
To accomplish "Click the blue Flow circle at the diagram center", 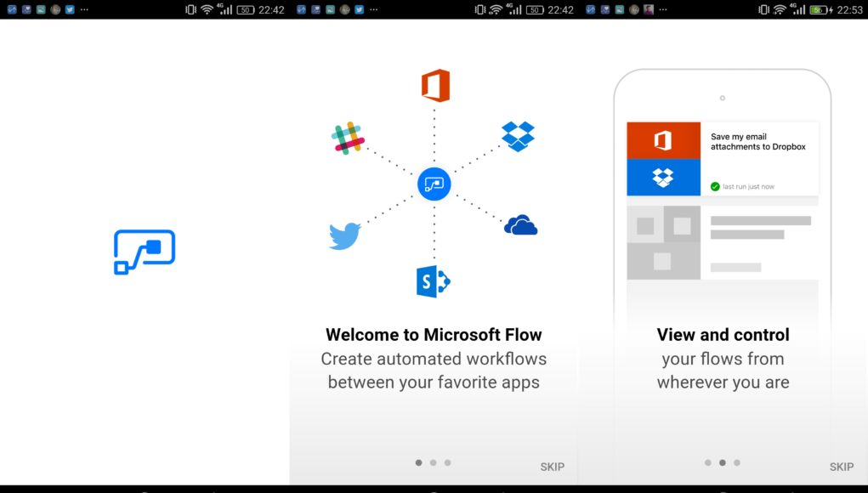I will click(x=434, y=184).
